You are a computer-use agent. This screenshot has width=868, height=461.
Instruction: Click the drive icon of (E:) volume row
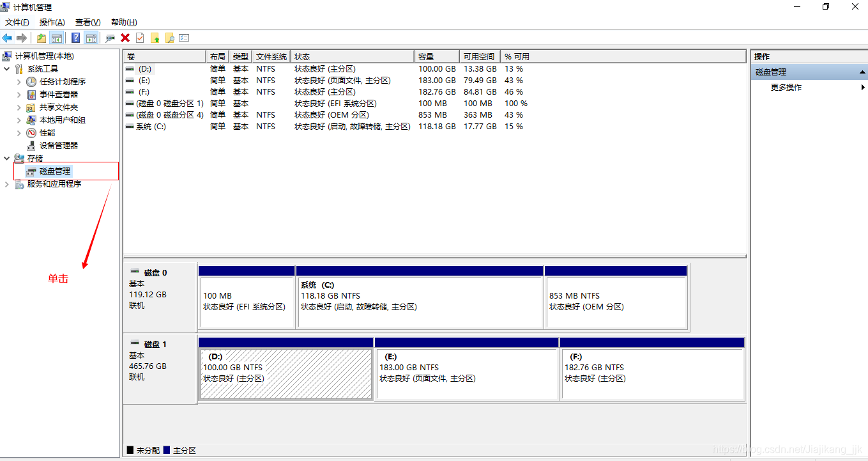(130, 81)
